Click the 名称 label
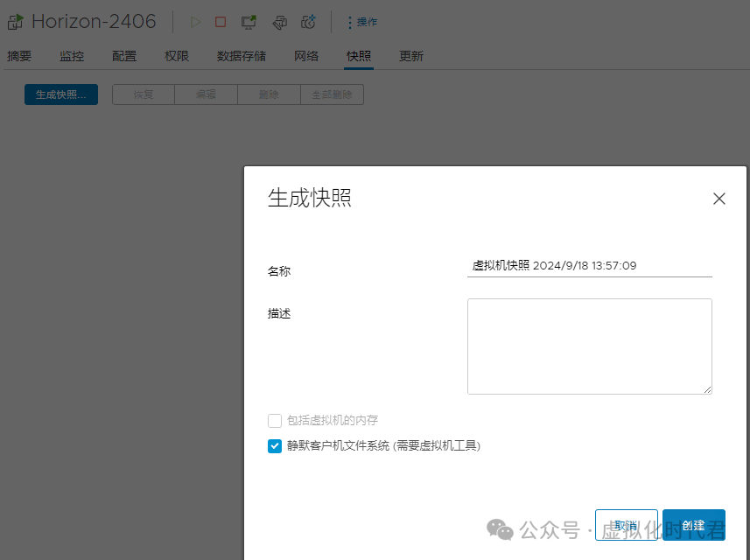This screenshot has width=750, height=560. tap(279, 271)
